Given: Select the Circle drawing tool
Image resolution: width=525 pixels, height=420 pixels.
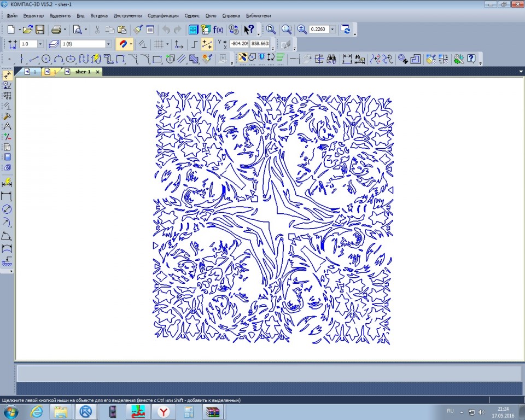Looking at the screenshot, I should click(46, 59).
